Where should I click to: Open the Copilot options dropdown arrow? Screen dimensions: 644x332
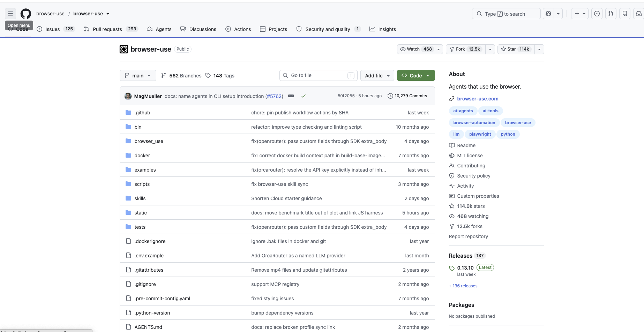558,14
